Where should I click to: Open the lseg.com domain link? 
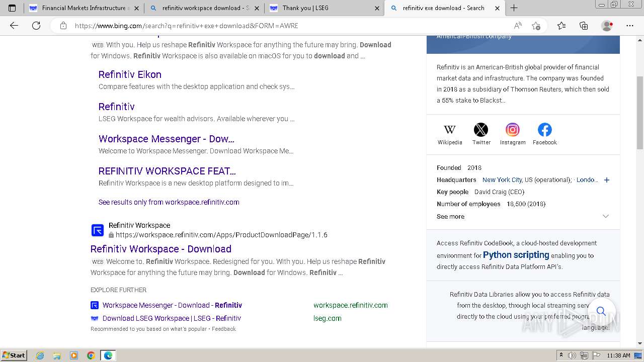coord(328,318)
